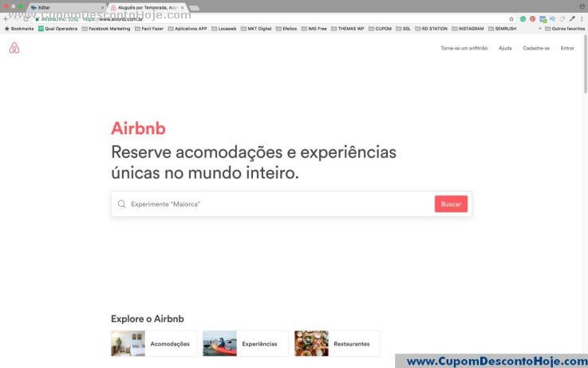Click the magnifier icon in search box
588x368 pixels.
pyautogui.click(x=121, y=204)
